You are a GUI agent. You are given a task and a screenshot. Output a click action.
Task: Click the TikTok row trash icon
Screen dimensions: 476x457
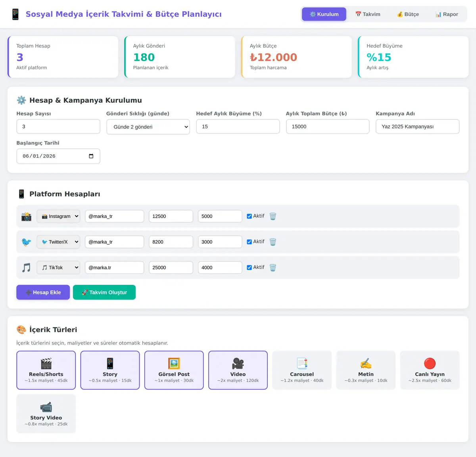pos(273,267)
